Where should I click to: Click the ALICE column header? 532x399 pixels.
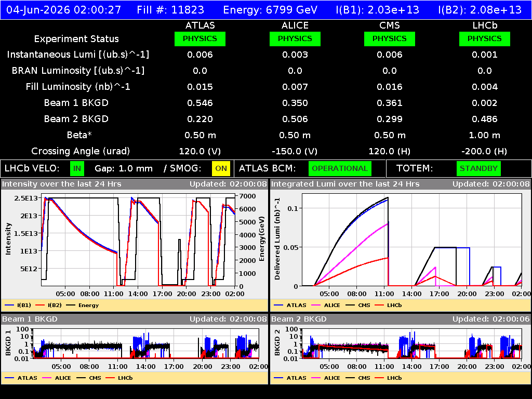pos(295,25)
